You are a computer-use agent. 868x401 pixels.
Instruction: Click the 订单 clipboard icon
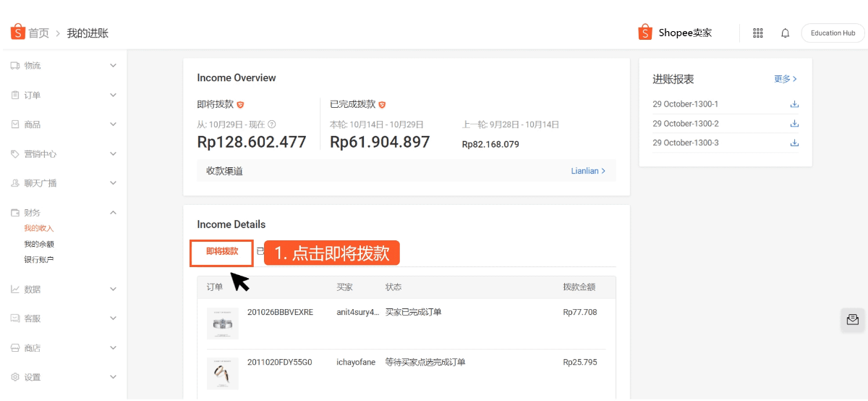[15, 95]
